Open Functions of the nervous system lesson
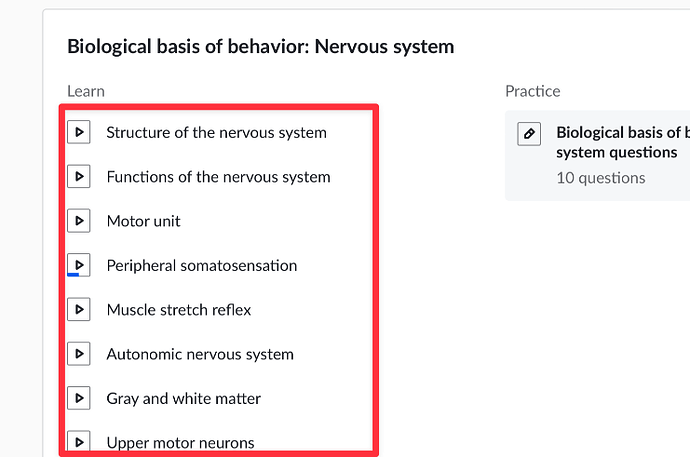The width and height of the screenshot is (690, 457). (x=218, y=177)
